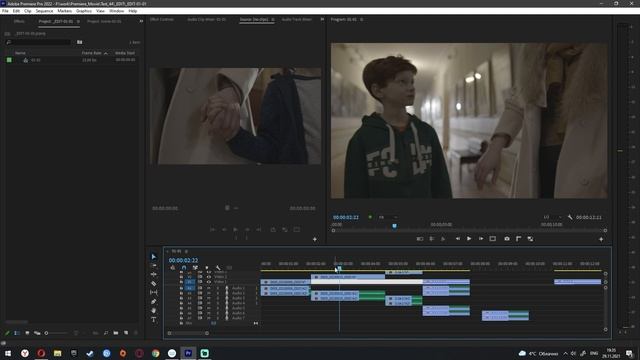The width and height of the screenshot is (640, 360).
Task: Open Source (no clips) panel menu
Action: pyautogui.click(x=273, y=19)
